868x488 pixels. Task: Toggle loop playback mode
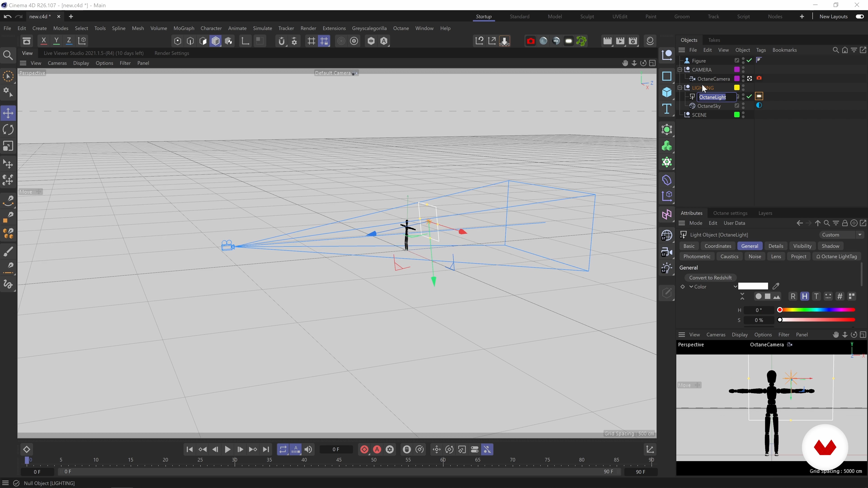[283, 450]
